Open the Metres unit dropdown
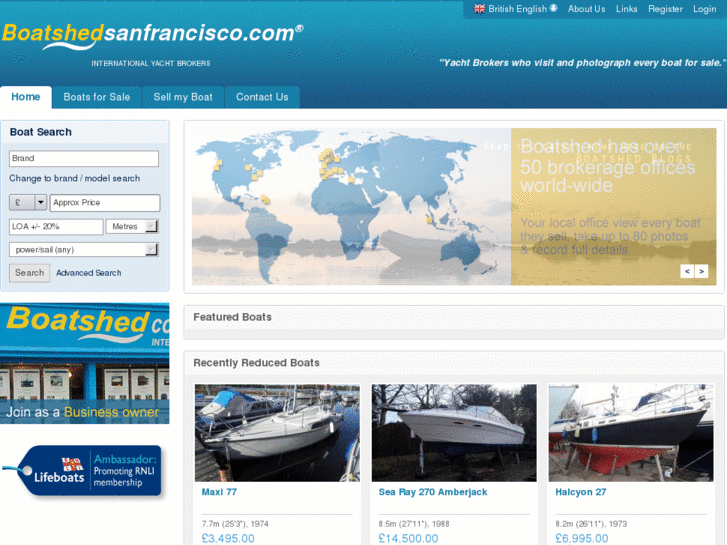Viewport: 727px width, 545px height. coord(132,226)
